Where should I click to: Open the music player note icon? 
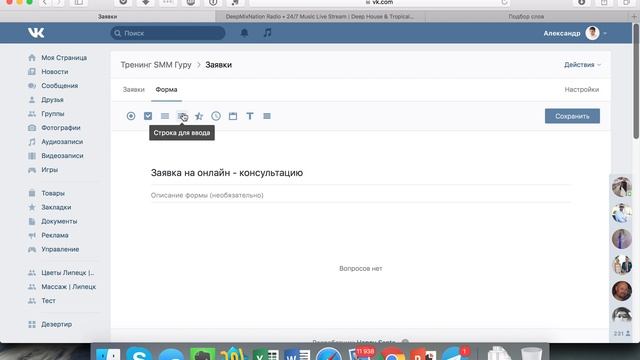(x=267, y=33)
